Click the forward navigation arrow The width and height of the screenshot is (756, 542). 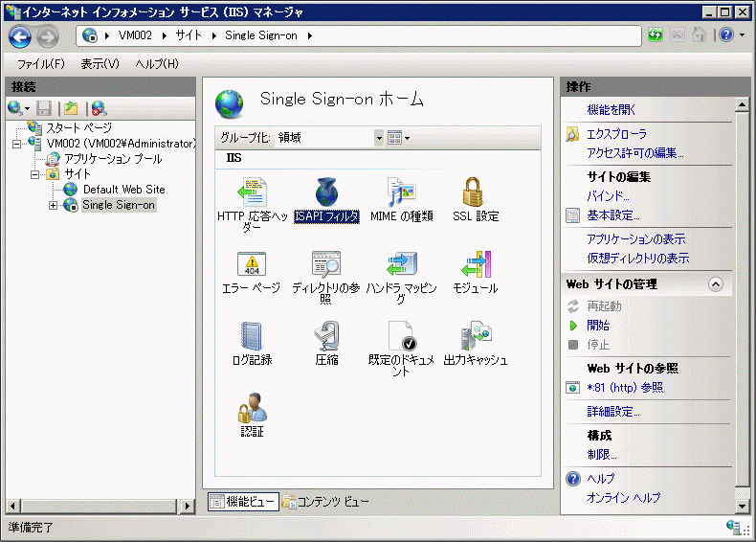[48, 36]
